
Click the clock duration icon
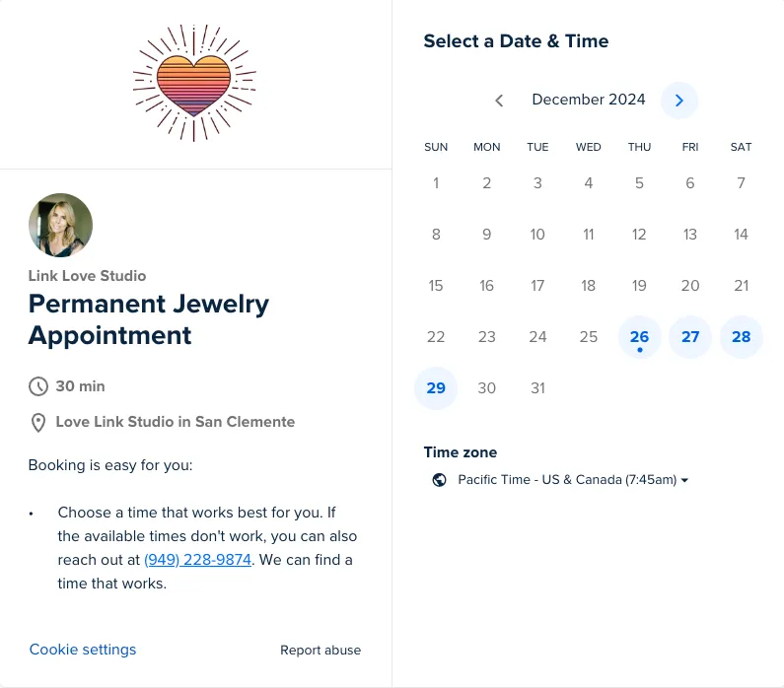point(38,386)
